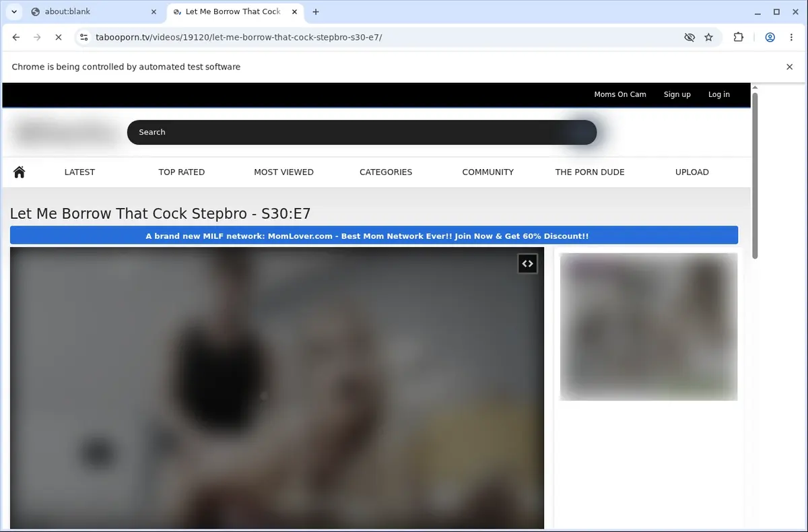Close the about:blank tab
This screenshot has width=808, height=532.
(x=153, y=12)
